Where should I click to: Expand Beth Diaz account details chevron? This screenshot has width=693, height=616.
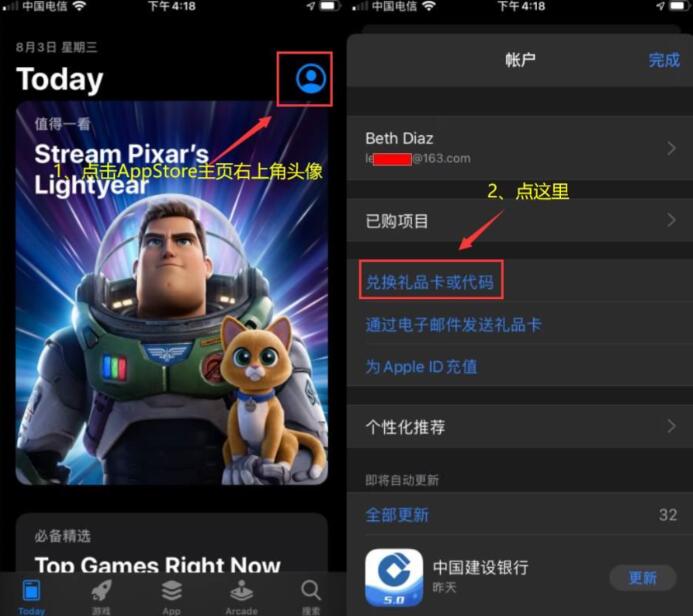(x=672, y=148)
